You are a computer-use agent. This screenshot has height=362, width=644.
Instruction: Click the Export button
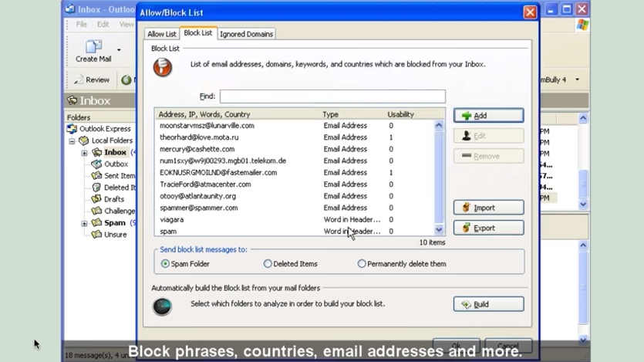[488, 228]
